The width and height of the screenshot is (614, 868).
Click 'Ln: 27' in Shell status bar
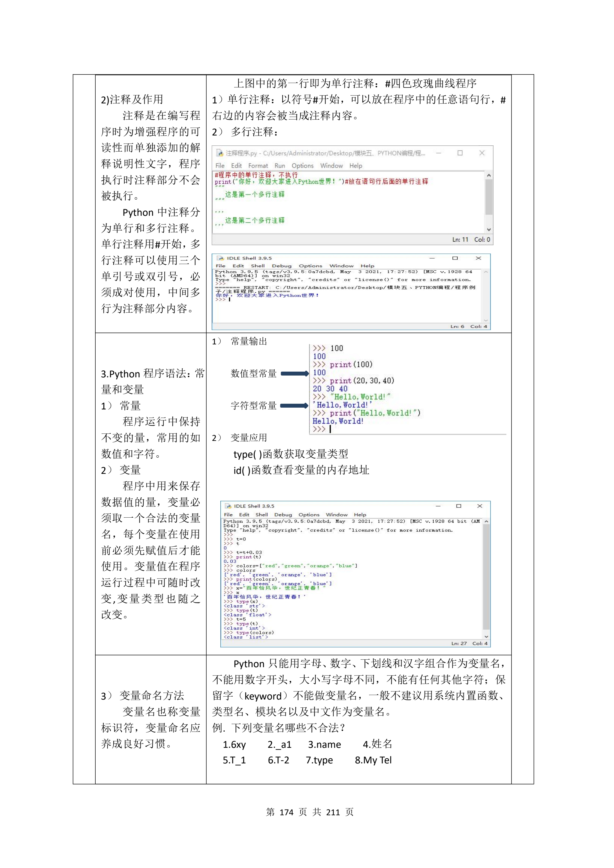click(459, 644)
